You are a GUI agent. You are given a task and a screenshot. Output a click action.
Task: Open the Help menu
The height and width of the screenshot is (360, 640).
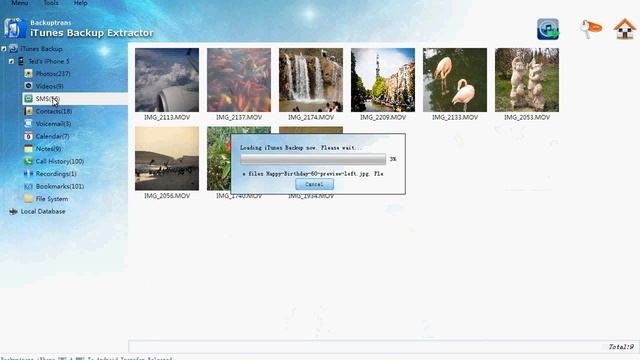tap(80, 3)
